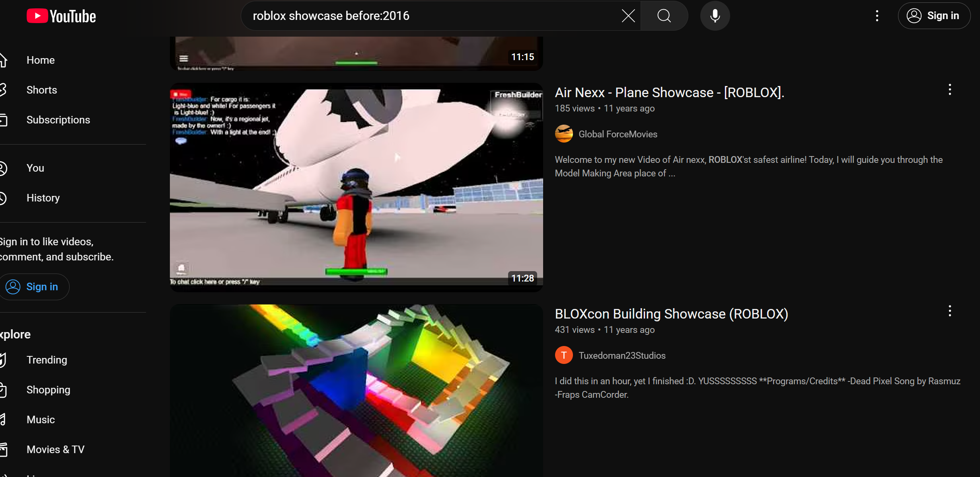Click the Shorts icon in the sidebar
Viewport: 980px width, 477px height.
point(3,90)
